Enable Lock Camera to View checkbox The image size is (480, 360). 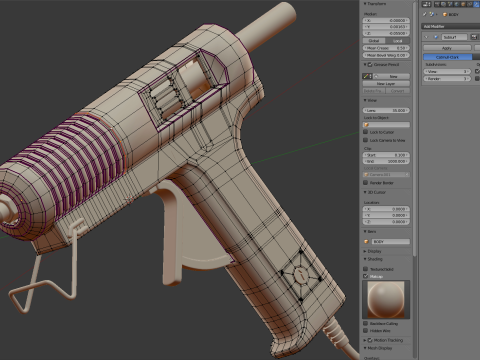point(365,140)
